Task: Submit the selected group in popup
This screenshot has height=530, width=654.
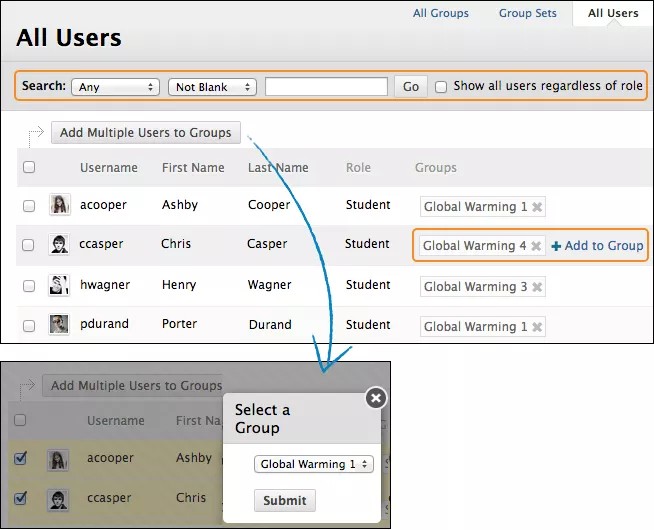Action: pos(285,500)
